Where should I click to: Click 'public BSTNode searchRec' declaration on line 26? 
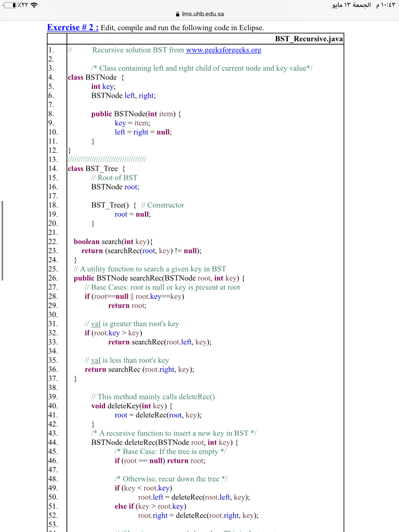click(159, 278)
